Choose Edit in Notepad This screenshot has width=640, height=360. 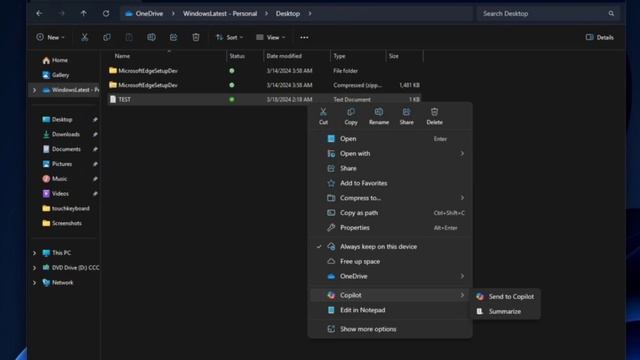click(391, 310)
